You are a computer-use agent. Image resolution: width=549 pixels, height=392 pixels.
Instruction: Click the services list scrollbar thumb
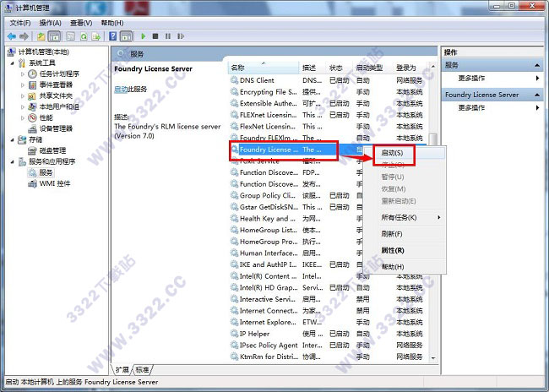point(433,139)
